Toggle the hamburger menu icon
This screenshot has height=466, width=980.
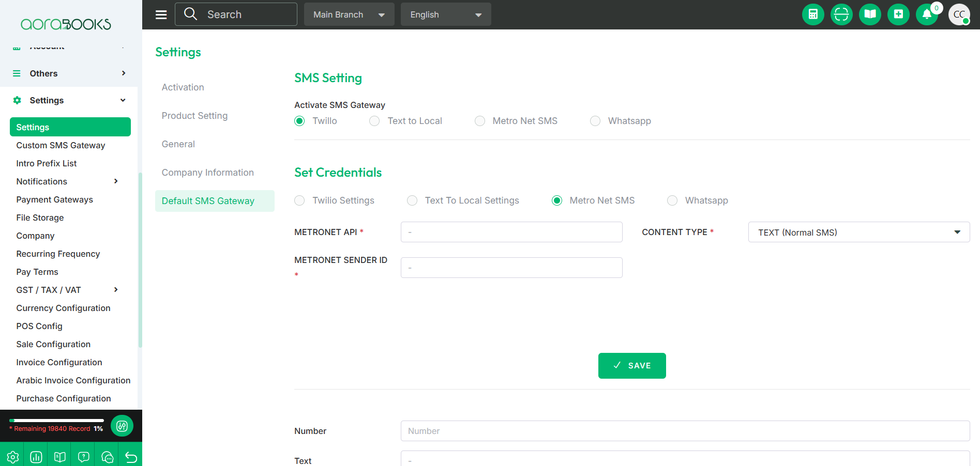tap(161, 14)
